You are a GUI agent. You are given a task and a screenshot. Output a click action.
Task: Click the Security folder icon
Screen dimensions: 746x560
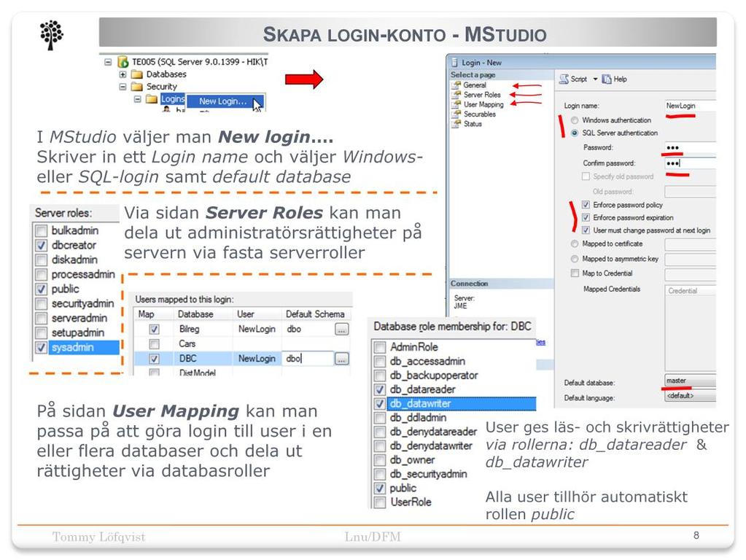point(137,87)
